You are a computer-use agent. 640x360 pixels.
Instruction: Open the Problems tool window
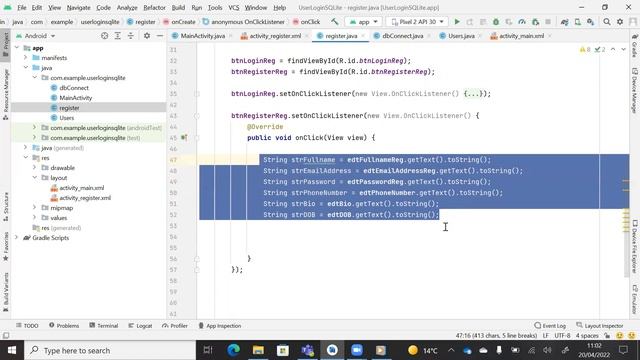64,325
